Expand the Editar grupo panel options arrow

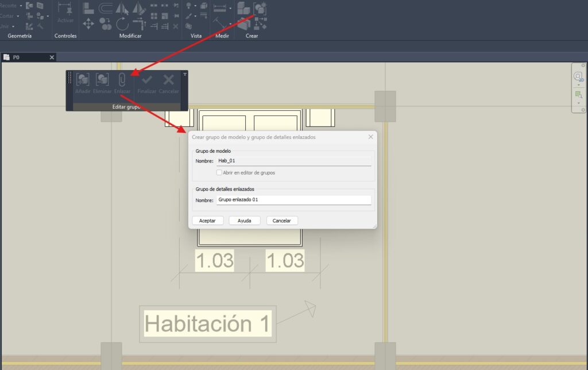[185, 74]
